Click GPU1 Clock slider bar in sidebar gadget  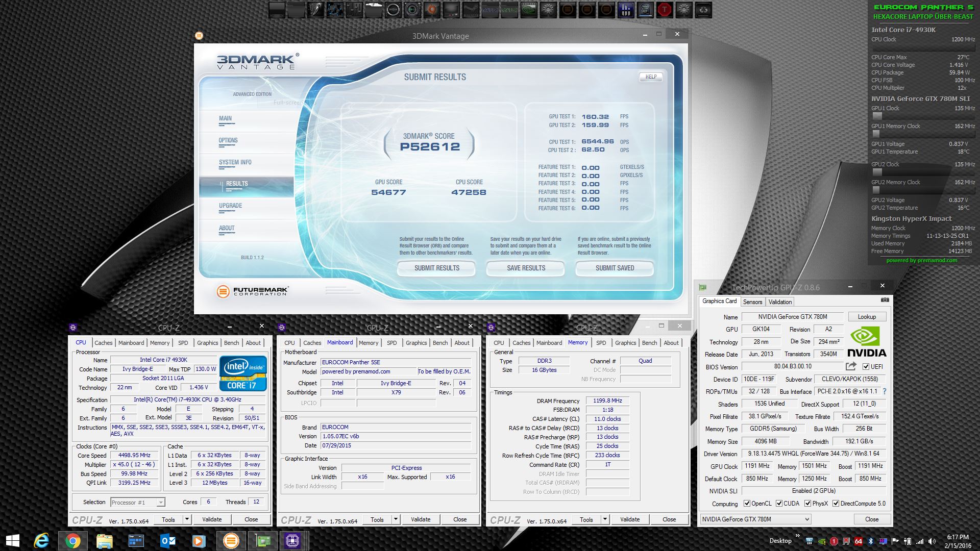tap(923, 116)
